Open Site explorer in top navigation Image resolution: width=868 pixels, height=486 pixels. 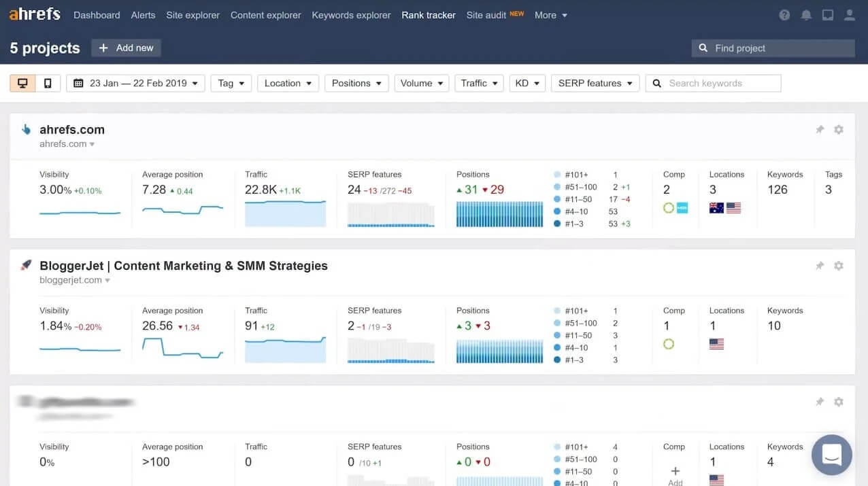tap(193, 15)
